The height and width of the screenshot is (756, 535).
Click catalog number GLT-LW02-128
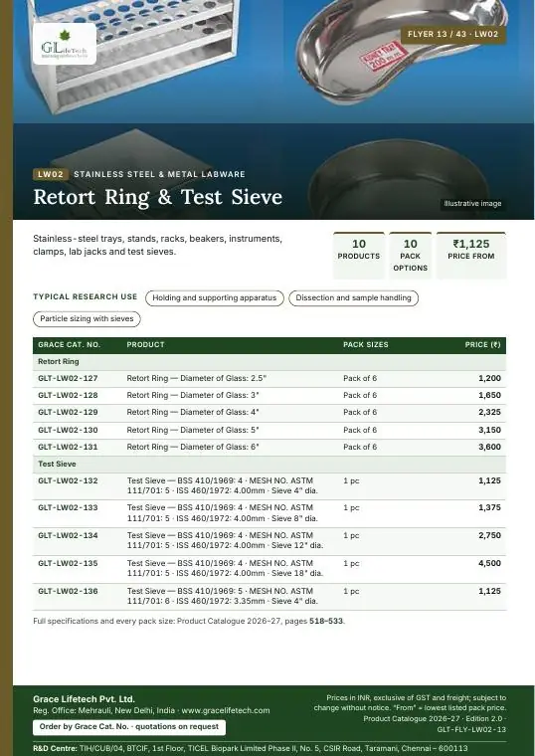pyautogui.click(x=68, y=395)
